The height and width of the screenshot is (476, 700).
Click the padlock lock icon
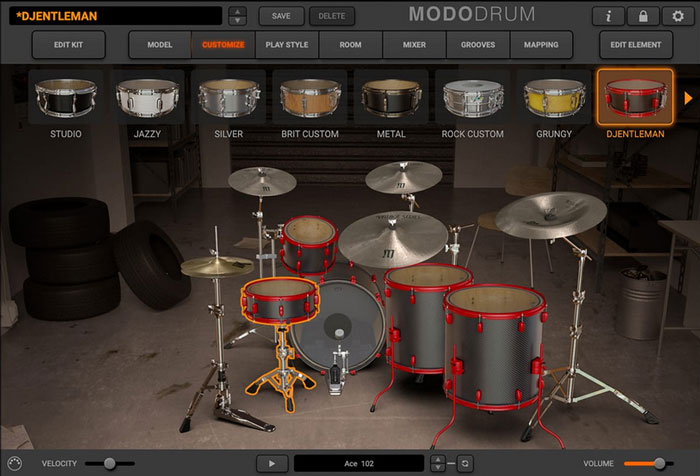point(643,16)
